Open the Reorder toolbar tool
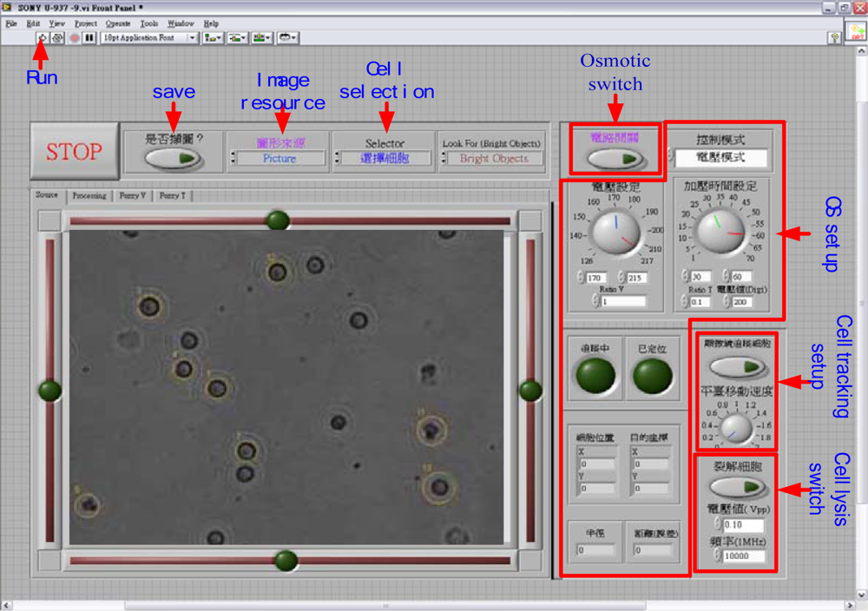 coord(288,38)
